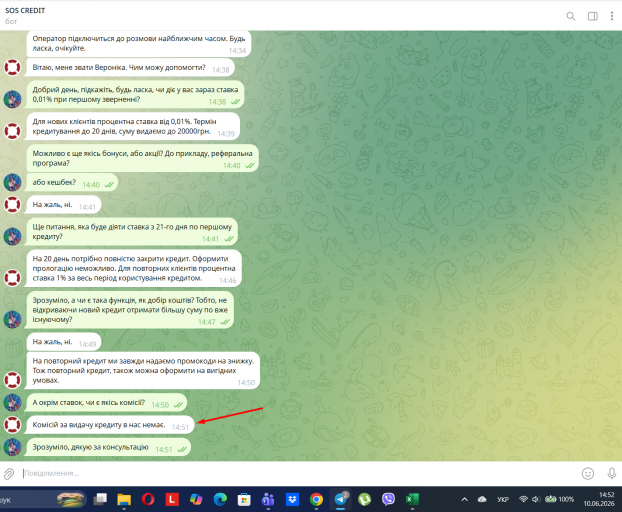This screenshot has width=622, height=512.
Task: Open Dropbox from the taskbar
Action: 292,499
